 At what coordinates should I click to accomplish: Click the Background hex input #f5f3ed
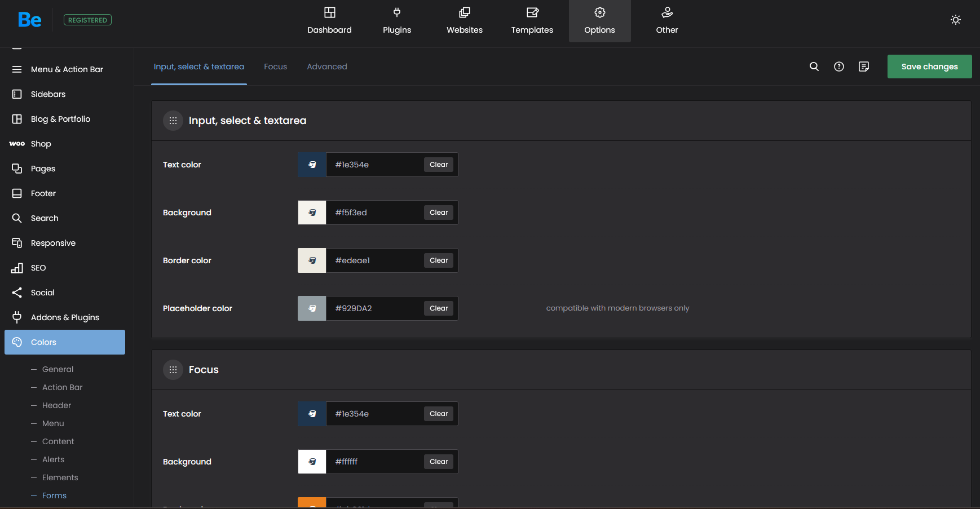click(374, 213)
